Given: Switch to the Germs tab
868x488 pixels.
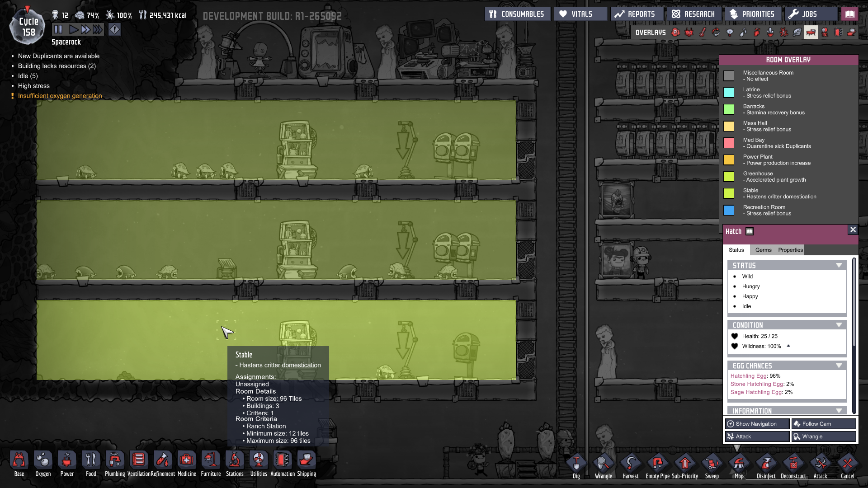Looking at the screenshot, I should (763, 250).
